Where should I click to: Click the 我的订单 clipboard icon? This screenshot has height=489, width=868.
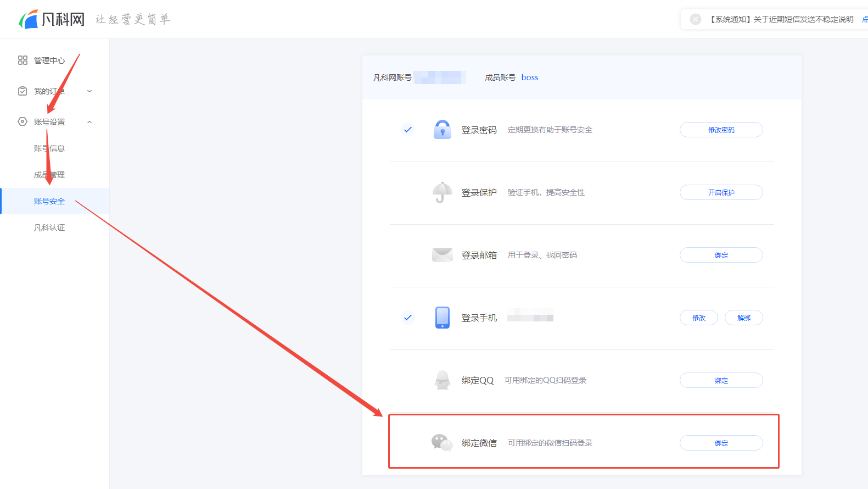click(x=23, y=91)
